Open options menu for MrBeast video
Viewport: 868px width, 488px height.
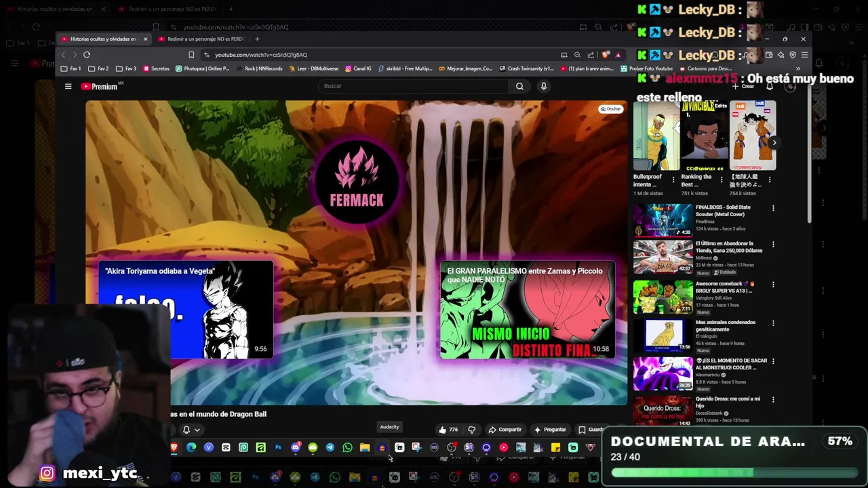pos(773,245)
